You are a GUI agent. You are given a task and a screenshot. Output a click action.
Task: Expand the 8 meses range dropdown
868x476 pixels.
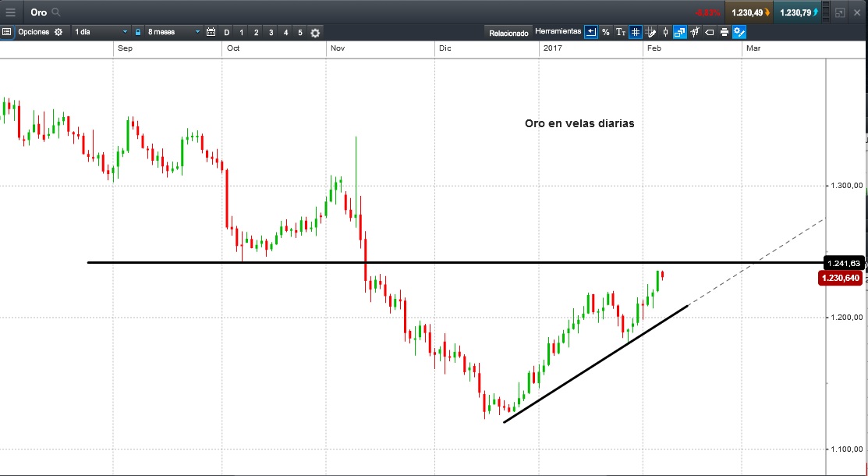tap(174, 32)
